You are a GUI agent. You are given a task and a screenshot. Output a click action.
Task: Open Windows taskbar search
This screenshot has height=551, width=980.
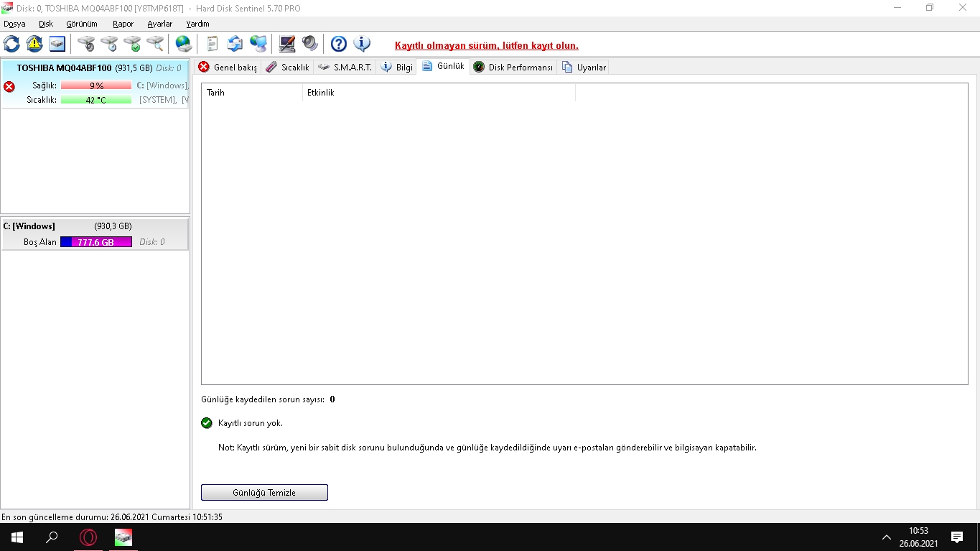(52, 537)
